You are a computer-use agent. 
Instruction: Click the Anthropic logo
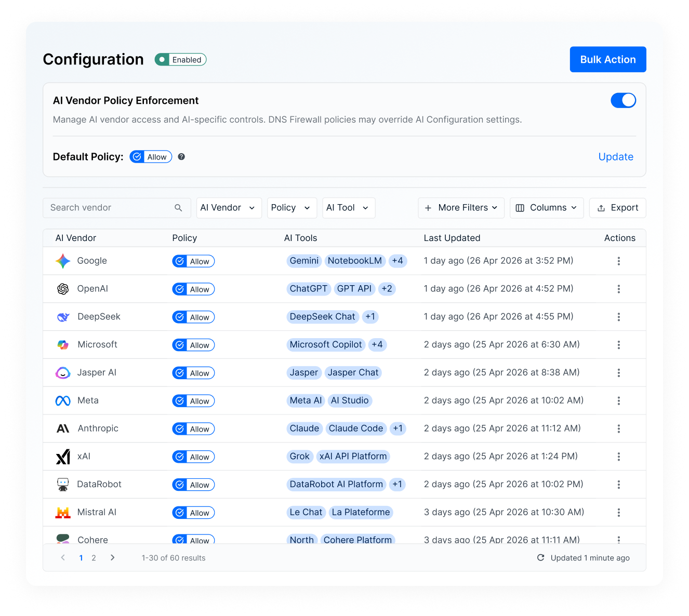pyautogui.click(x=63, y=428)
